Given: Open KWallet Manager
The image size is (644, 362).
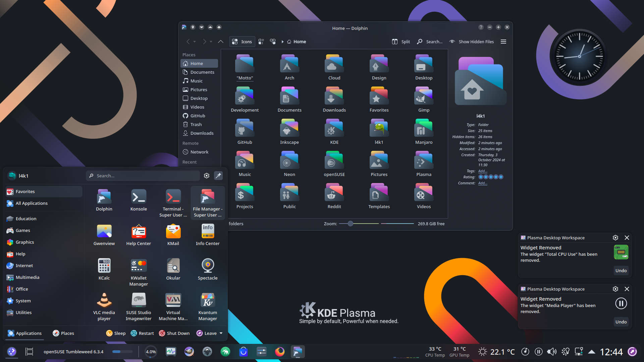Looking at the screenshot, I should [x=139, y=272].
